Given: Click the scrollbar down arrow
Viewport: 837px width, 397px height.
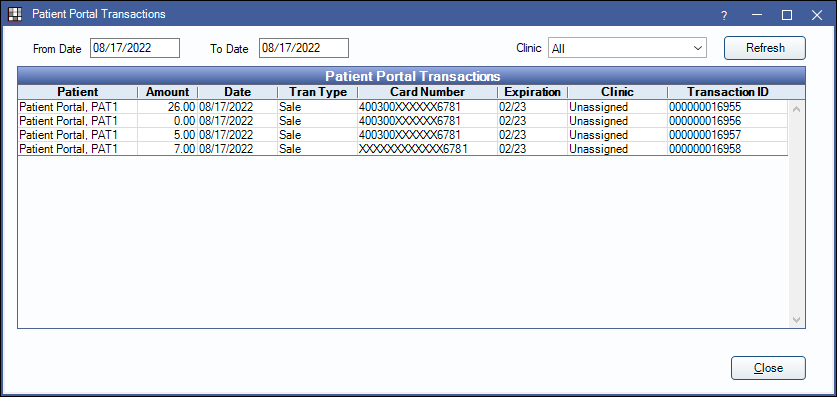Looking at the screenshot, I should pos(796,320).
